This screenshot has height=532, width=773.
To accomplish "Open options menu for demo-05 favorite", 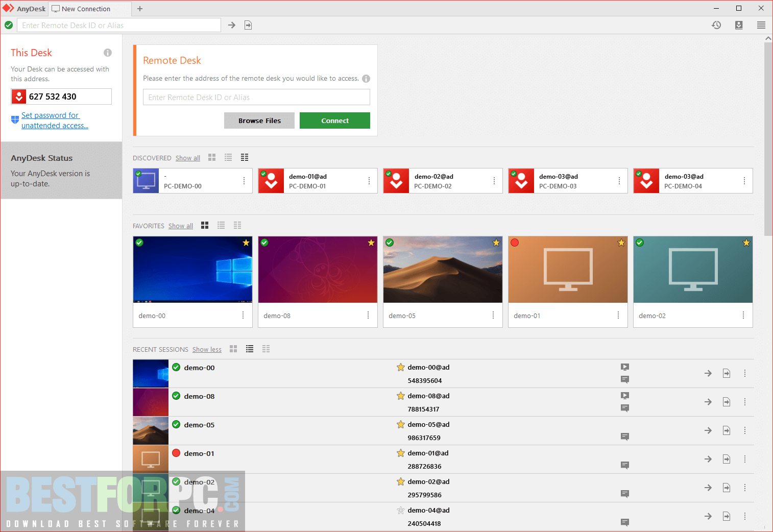I will coord(493,315).
